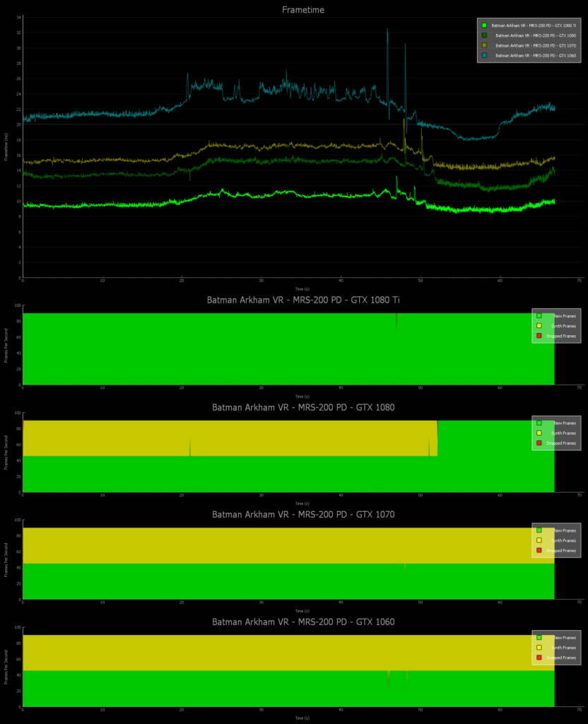This screenshot has height=724, width=588.
Task: Select 'Synth Frames' legend text in GTX 1070 chart
Action: (563, 541)
